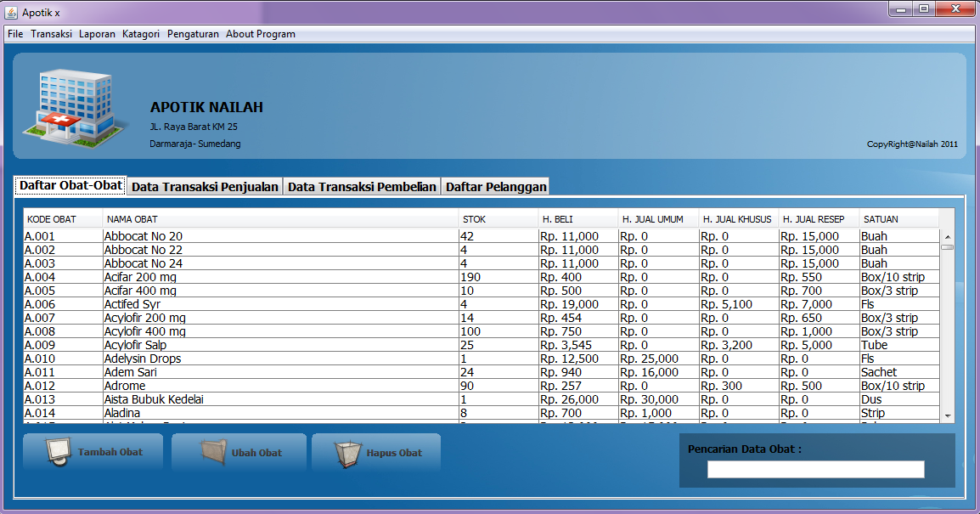Select the Acifar 200 mg row
980x514 pixels.
(482, 277)
